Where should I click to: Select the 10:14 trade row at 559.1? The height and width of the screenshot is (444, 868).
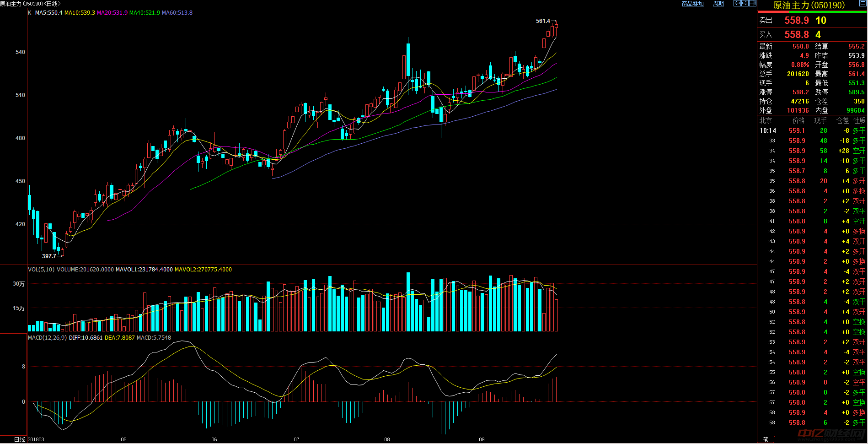(x=812, y=131)
